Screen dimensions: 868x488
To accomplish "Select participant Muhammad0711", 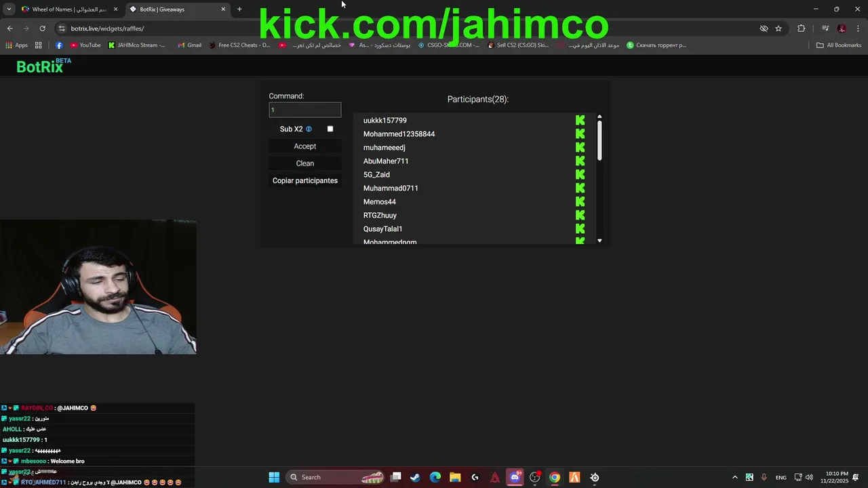I will point(391,188).
